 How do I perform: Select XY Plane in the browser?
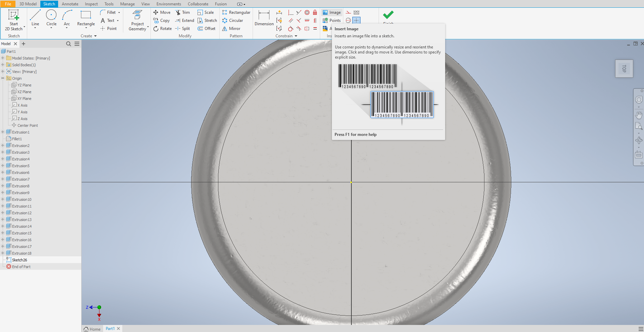(x=22, y=99)
